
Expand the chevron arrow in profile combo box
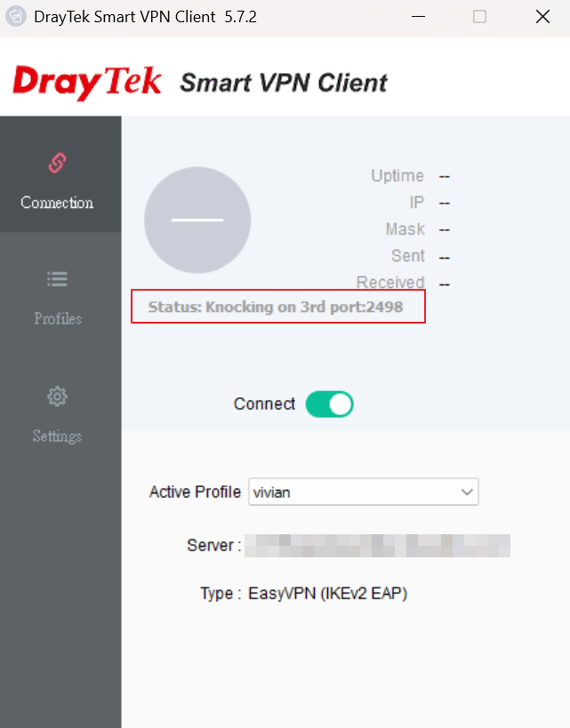467,492
